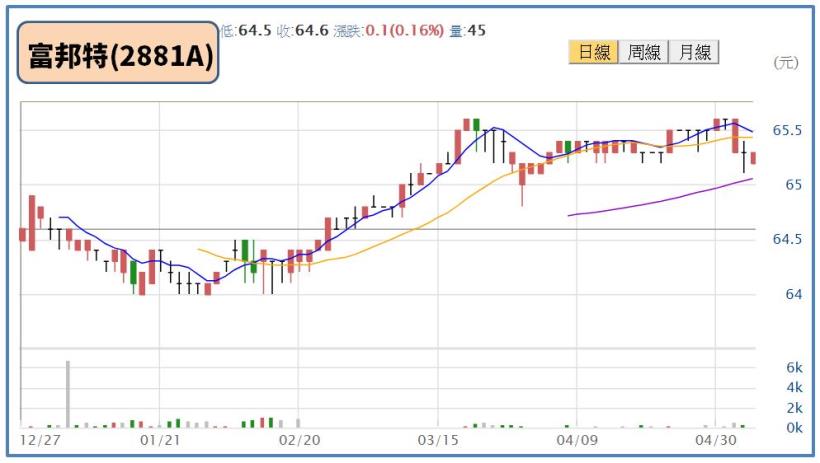Click the 01/21 date label
Image resolution: width=820 pixels, height=463 pixels.
tap(160, 440)
